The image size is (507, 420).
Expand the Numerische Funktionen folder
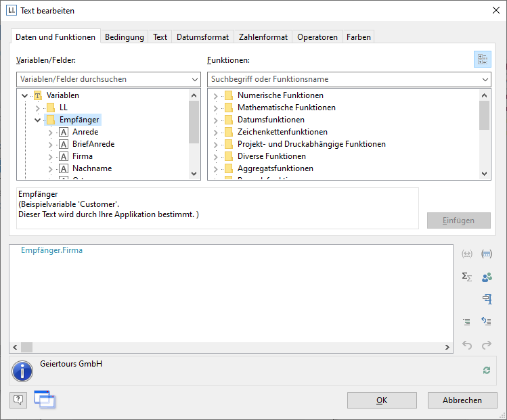(x=216, y=96)
